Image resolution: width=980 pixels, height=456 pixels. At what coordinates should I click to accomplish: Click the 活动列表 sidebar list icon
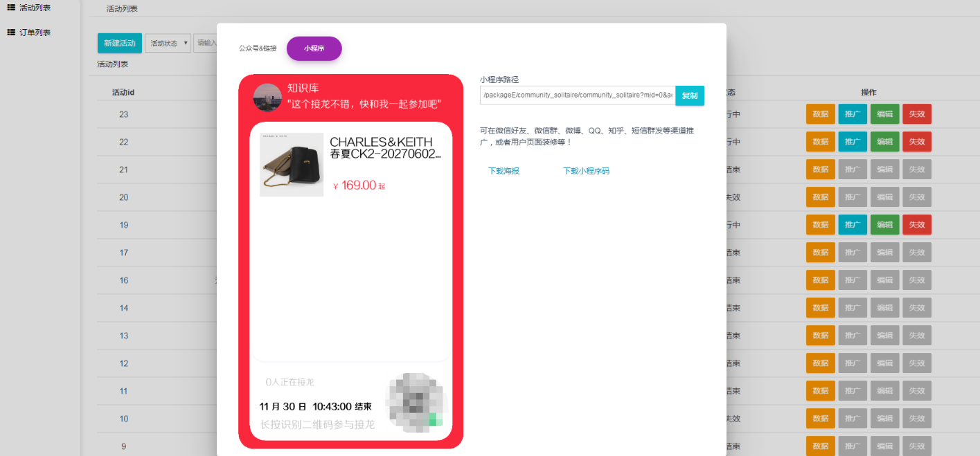pyautogui.click(x=11, y=7)
